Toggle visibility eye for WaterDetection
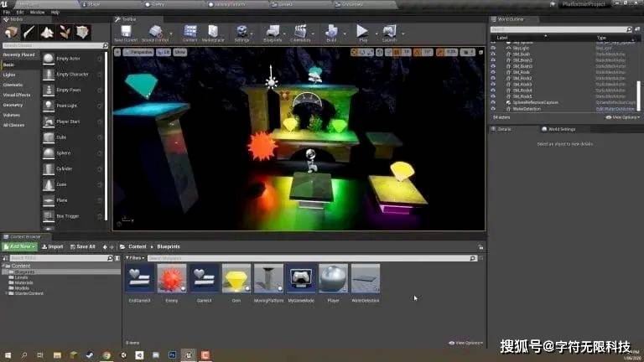The height and width of the screenshot is (362, 644). (493, 109)
